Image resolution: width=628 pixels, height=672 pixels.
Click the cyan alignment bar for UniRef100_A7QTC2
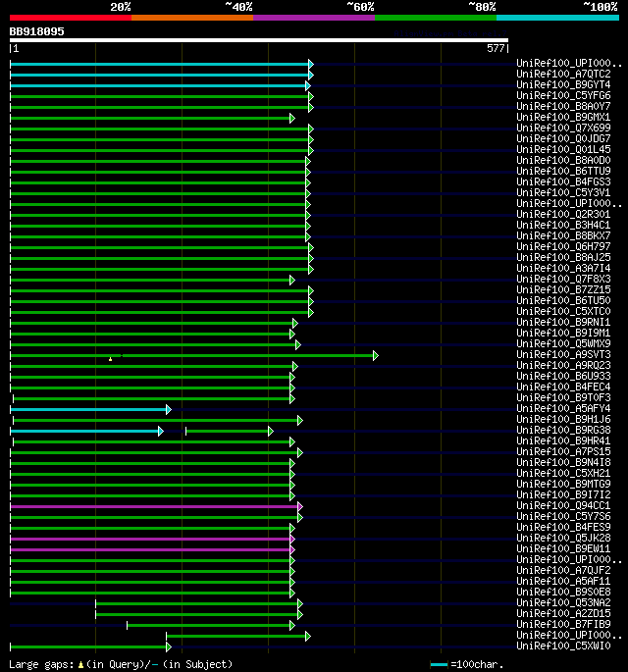[x=162, y=75]
